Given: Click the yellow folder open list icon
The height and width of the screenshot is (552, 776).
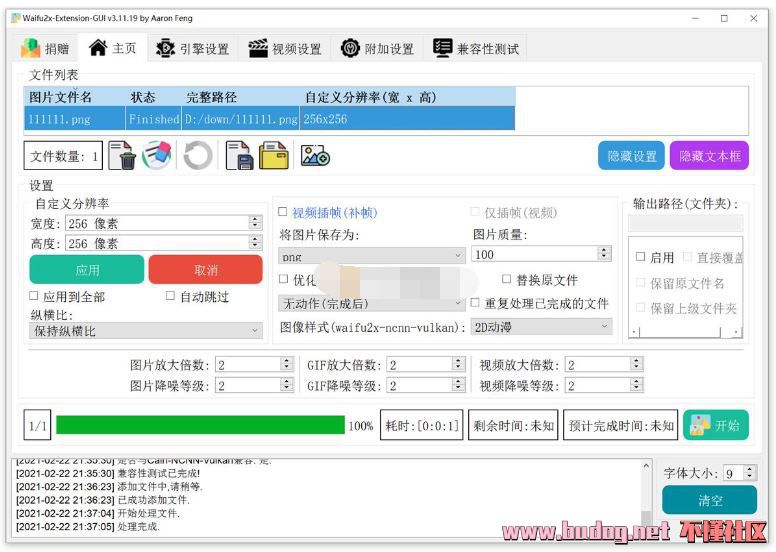Looking at the screenshot, I should click(274, 156).
